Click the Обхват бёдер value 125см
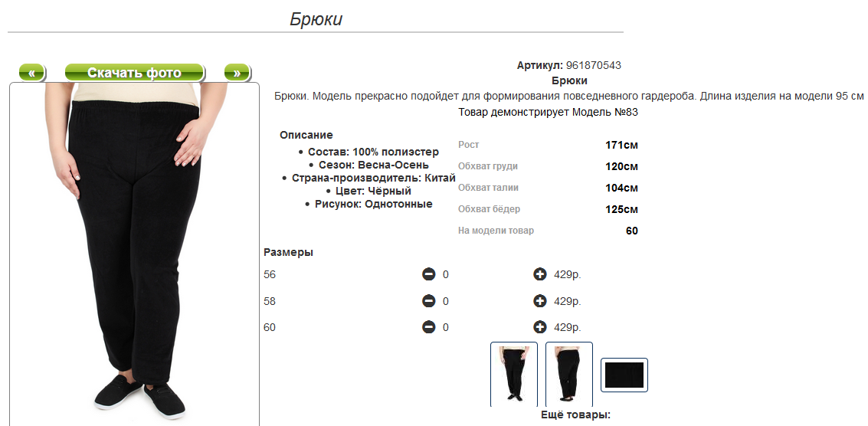This screenshot has width=868, height=426. coord(621,210)
